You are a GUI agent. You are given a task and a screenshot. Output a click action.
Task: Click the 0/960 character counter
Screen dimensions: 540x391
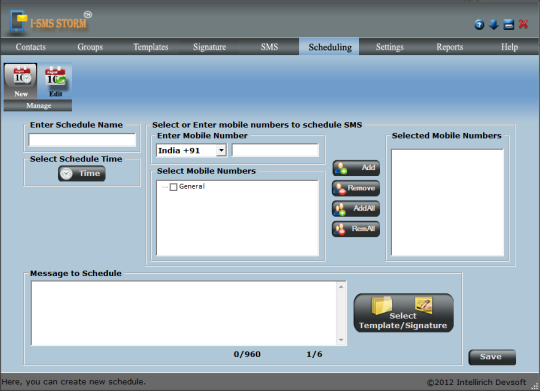(247, 354)
